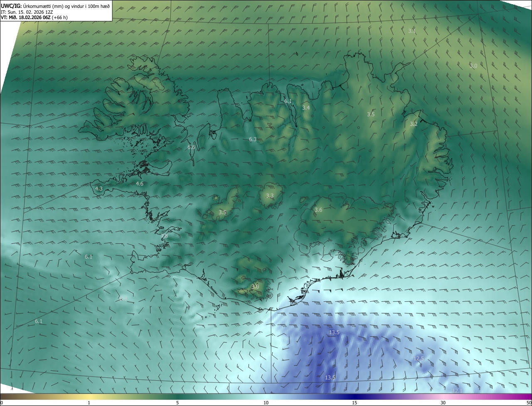The height and width of the screenshot is (406, 532).
Task: Click the colour scale tick labelled 15
Action: coord(355,403)
